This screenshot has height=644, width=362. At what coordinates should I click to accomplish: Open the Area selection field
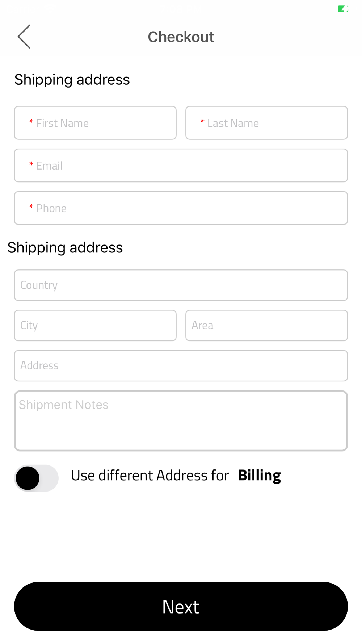pos(267,325)
